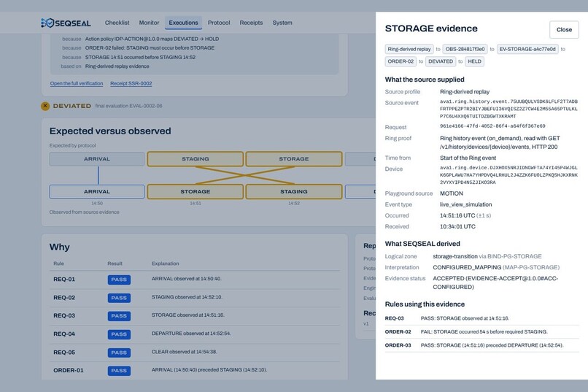Viewport: 588px width, 392px height.
Task: Click the PASS badge for REQ-02
Action: 119,298
